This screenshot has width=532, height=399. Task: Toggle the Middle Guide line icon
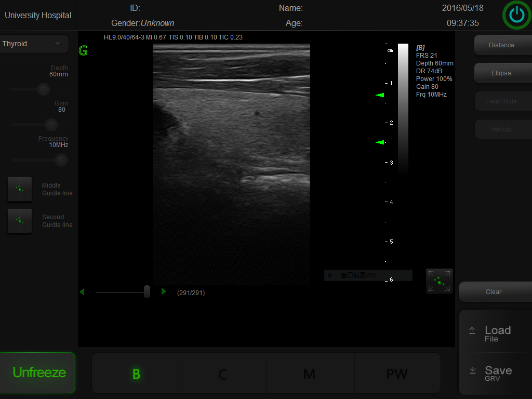click(20, 189)
